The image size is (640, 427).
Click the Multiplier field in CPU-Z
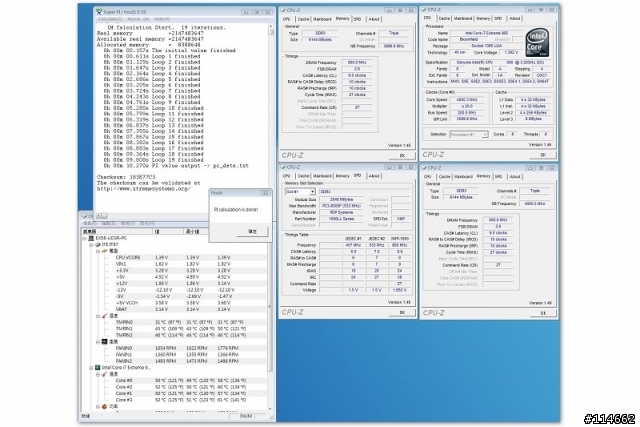pyautogui.click(x=466, y=106)
